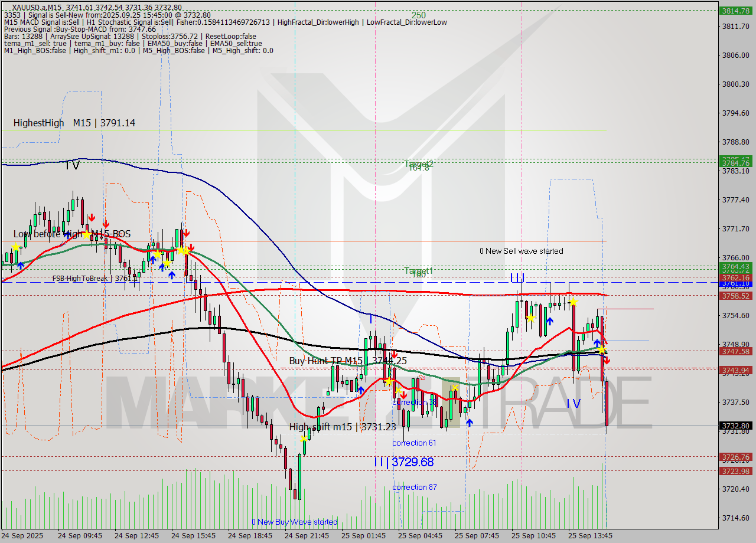The width and height of the screenshot is (756, 543).
Task: Click the 'correction 87' annotation
Action: tap(415, 487)
